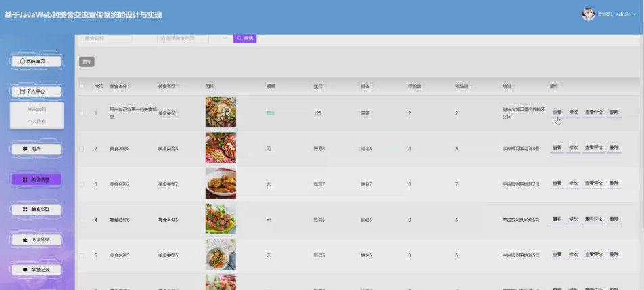Focus the 美食名称 search field
Screen dimensions: 644x290
coord(107,38)
